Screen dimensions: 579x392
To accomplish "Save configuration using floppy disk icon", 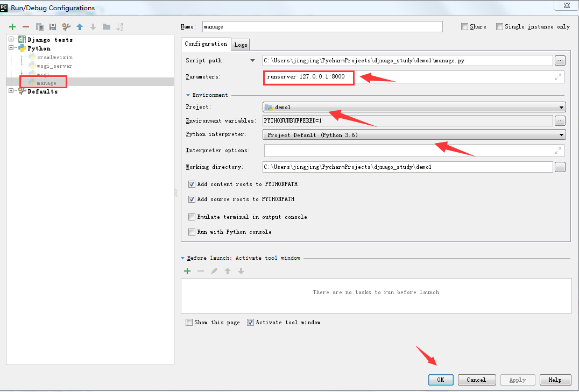I will (x=53, y=27).
